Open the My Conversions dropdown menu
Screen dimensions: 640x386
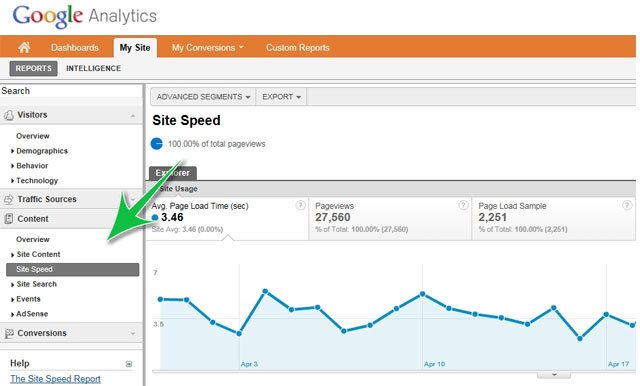tap(207, 48)
